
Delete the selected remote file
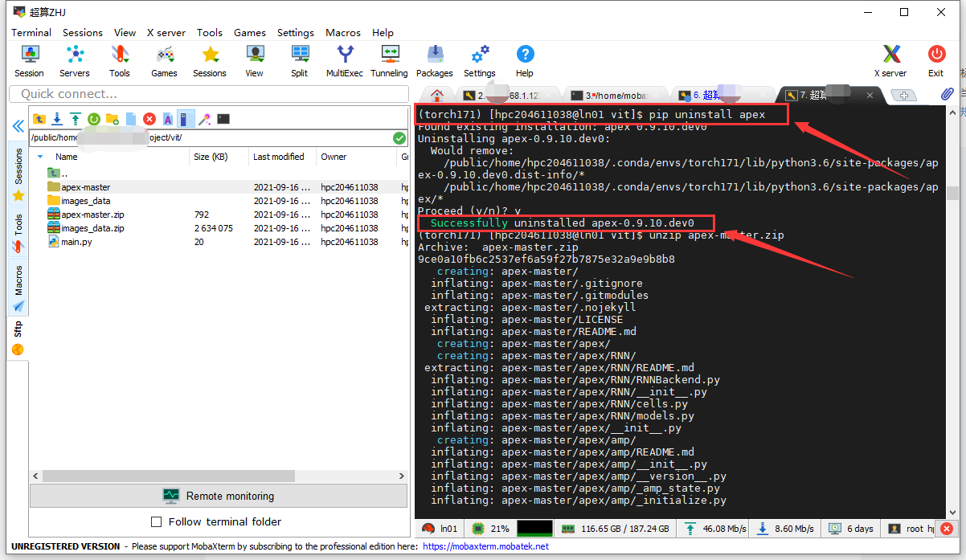[x=149, y=119]
